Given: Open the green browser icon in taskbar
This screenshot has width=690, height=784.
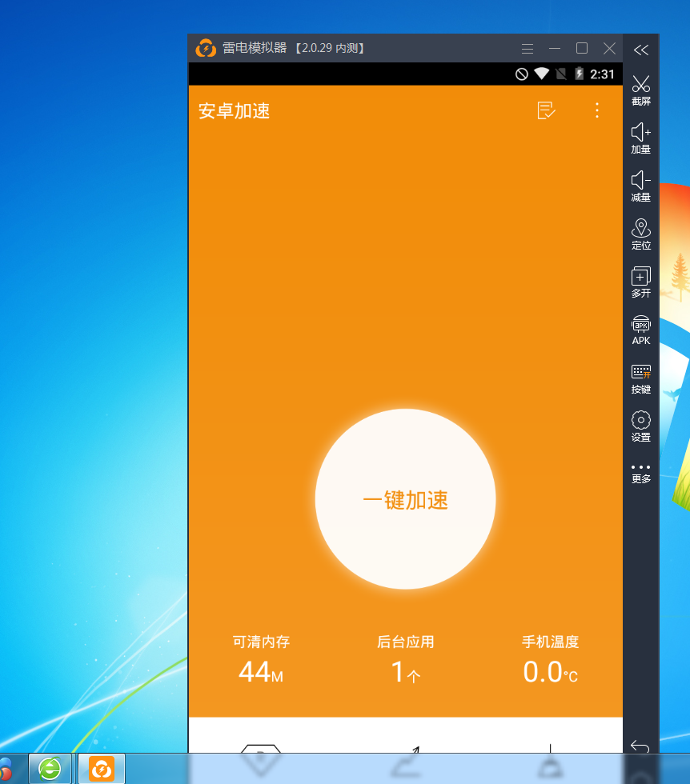Looking at the screenshot, I should pos(50,769).
